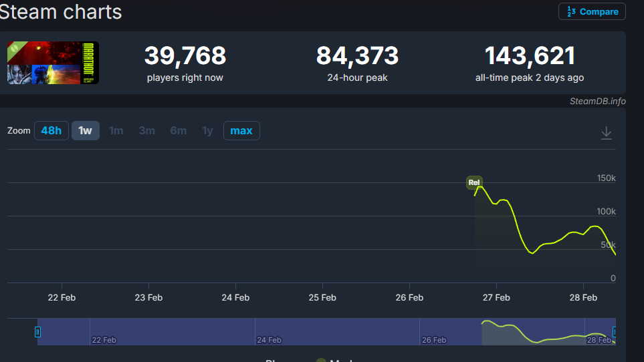This screenshot has height=362, width=644.
Task: Click the '22 Feb' main axis label
Action: click(62, 298)
